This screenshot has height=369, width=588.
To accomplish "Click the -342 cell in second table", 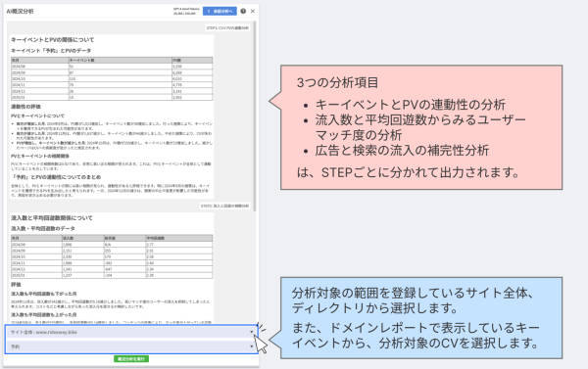I will (x=124, y=263).
